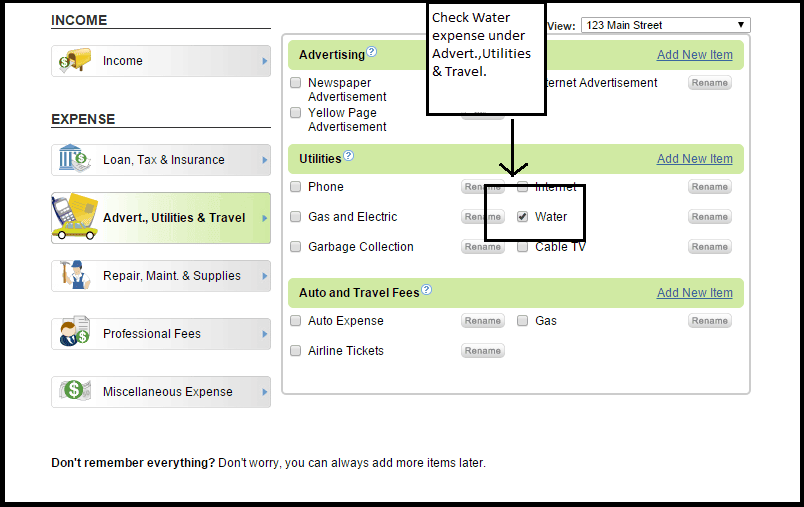Image resolution: width=804 pixels, height=507 pixels.
Task: Open help icon next to Auto and Travel Fees
Action: [427, 290]
